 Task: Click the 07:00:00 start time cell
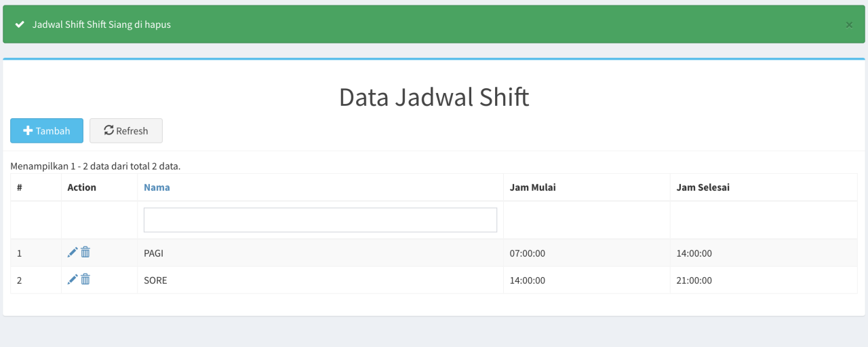(528, 253)
